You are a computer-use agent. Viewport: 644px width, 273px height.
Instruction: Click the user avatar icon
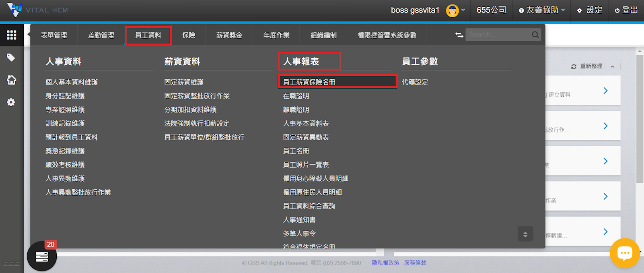452,10
